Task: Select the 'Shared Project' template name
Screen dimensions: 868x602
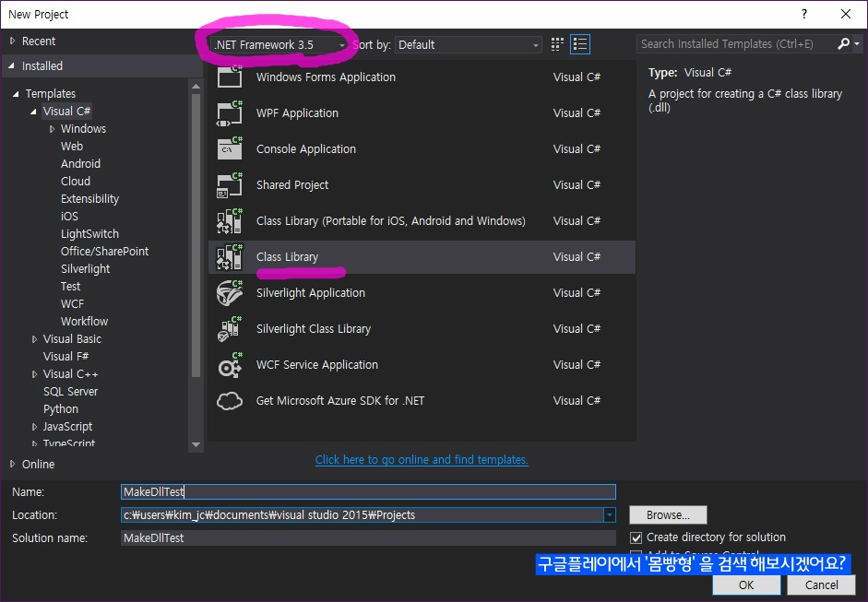Action: (292, 184)
